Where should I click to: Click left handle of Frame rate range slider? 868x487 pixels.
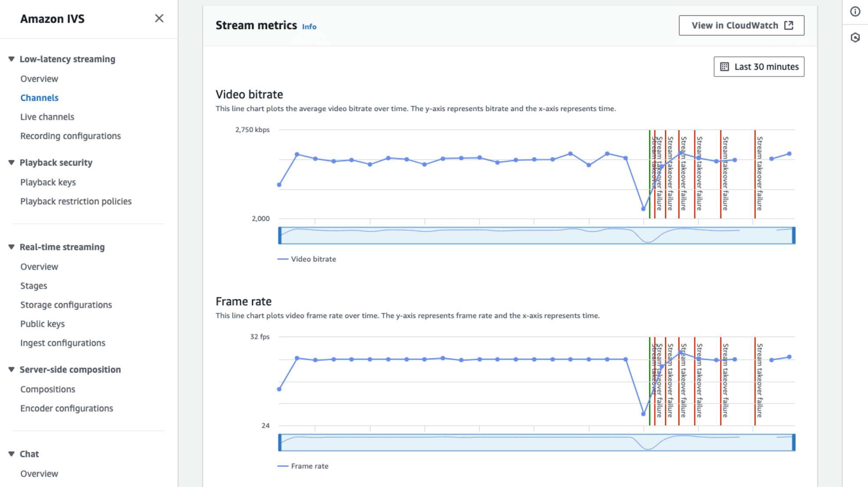pyautogui.click(x=280, y=442)
